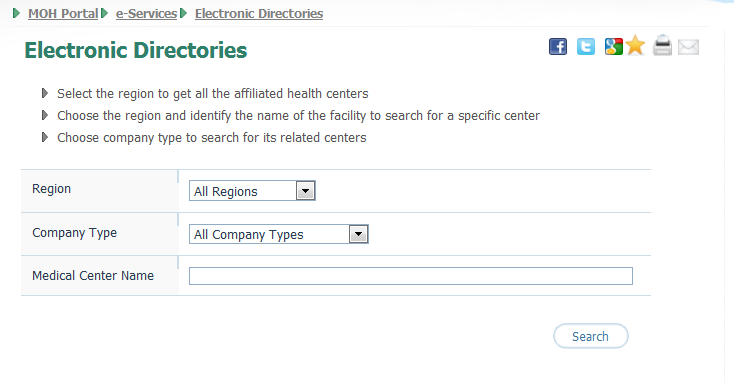Click Electronic Directories breadcrumb link
Viewport: 734px width, 383px height.
tap(259, 14)
